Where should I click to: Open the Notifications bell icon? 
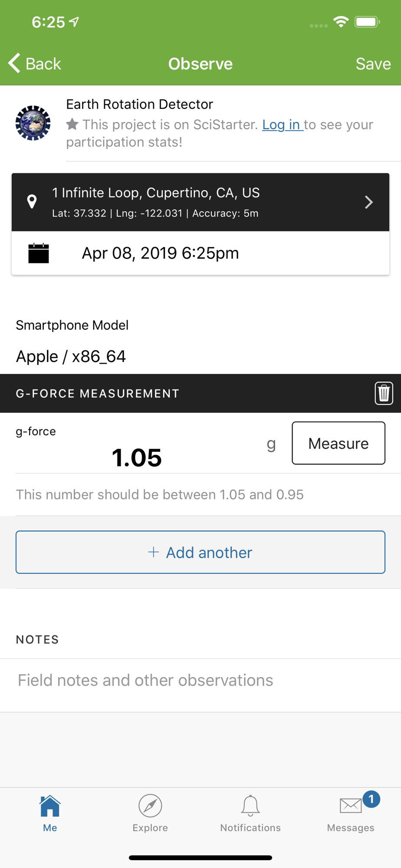[x=250, y=806]
